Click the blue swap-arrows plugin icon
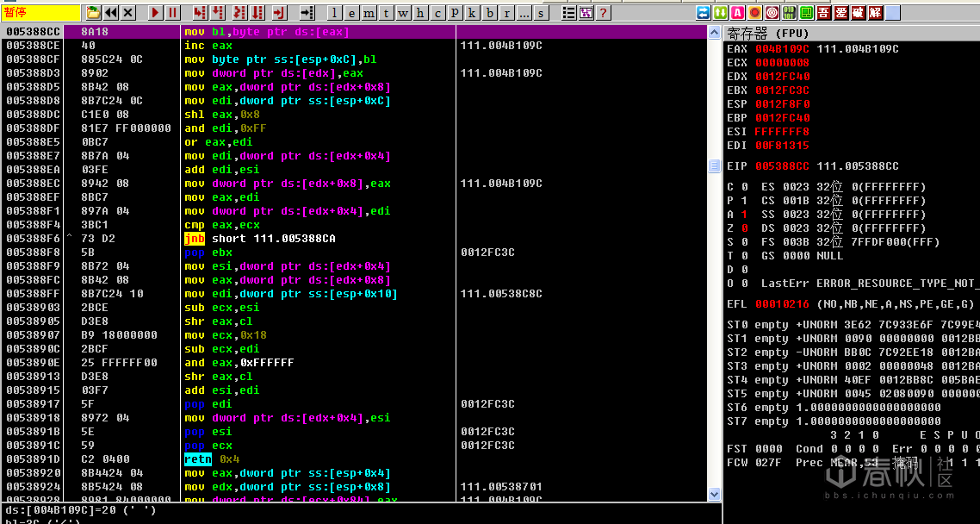This screenshot has height=524, width=980. (703, 13)
